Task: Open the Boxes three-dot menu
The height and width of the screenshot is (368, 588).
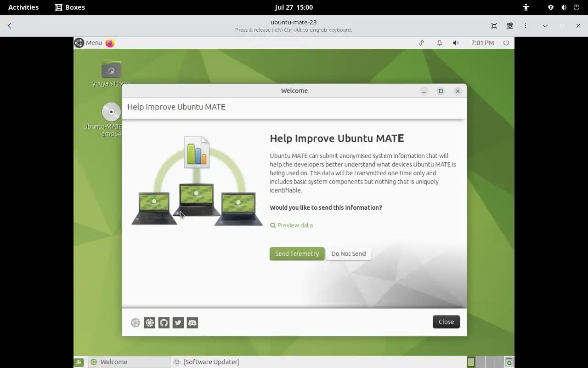Action: (526, 26)
